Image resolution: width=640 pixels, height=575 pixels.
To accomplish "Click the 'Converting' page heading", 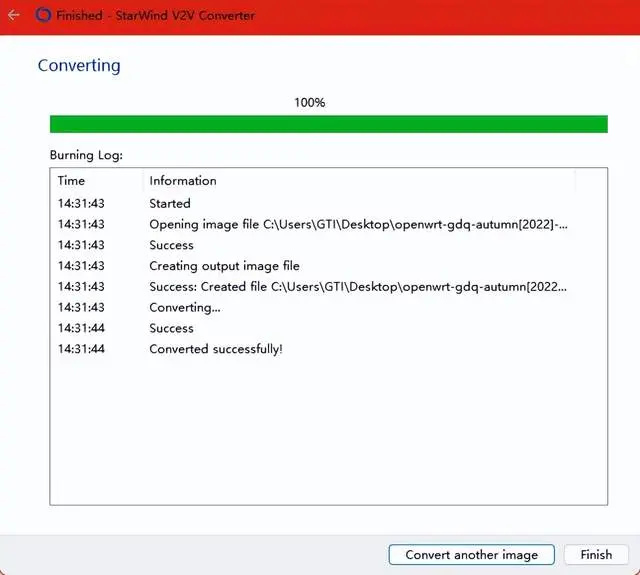I will [79, 66].
